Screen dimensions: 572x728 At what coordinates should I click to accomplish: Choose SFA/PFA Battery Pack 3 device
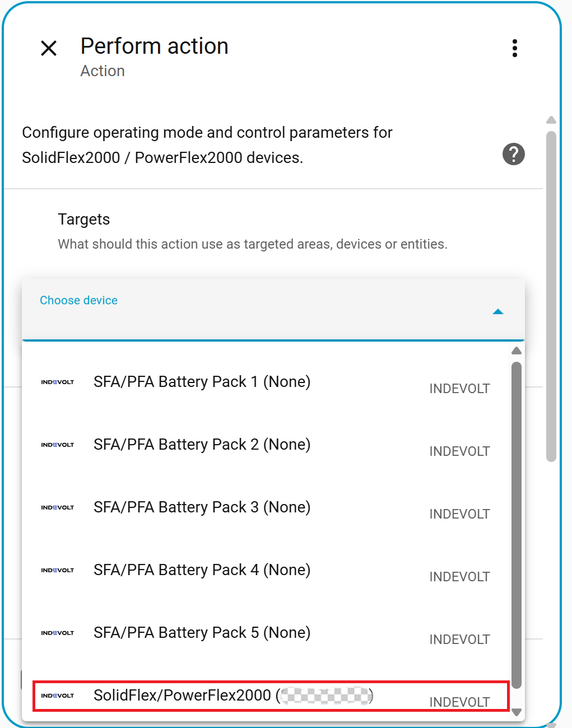(202, 507)
